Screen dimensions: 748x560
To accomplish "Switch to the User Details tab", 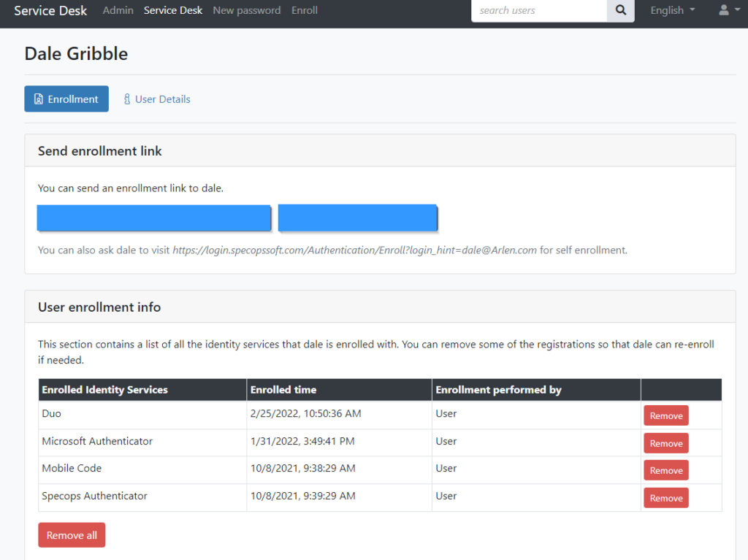I will point(156,99).
